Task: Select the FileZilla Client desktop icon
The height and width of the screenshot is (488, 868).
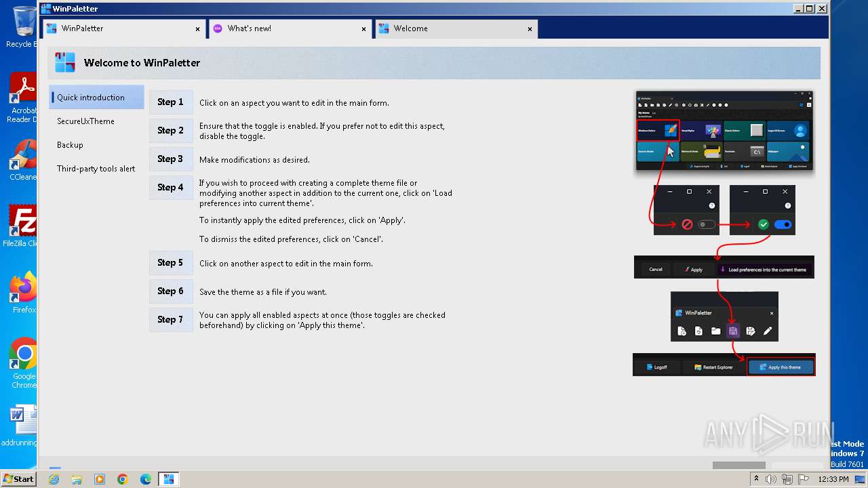Action: pos(23,226)
